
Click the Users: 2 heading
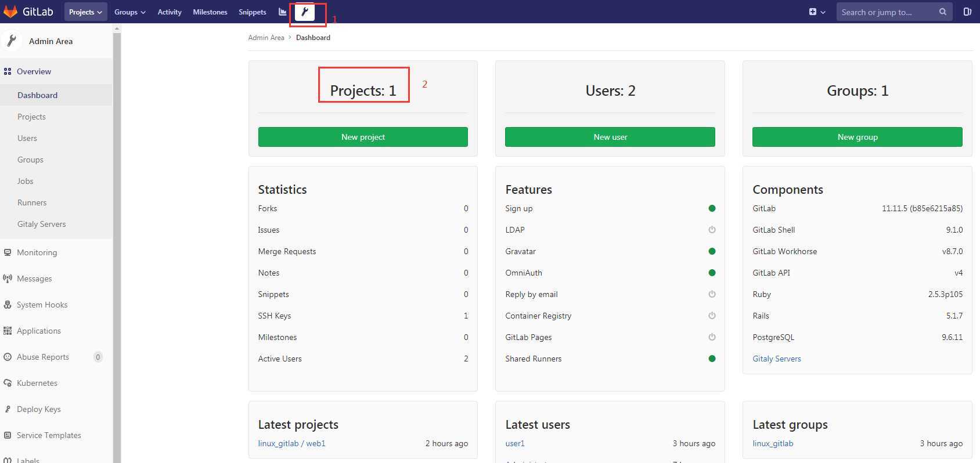[x=610, y=91]
